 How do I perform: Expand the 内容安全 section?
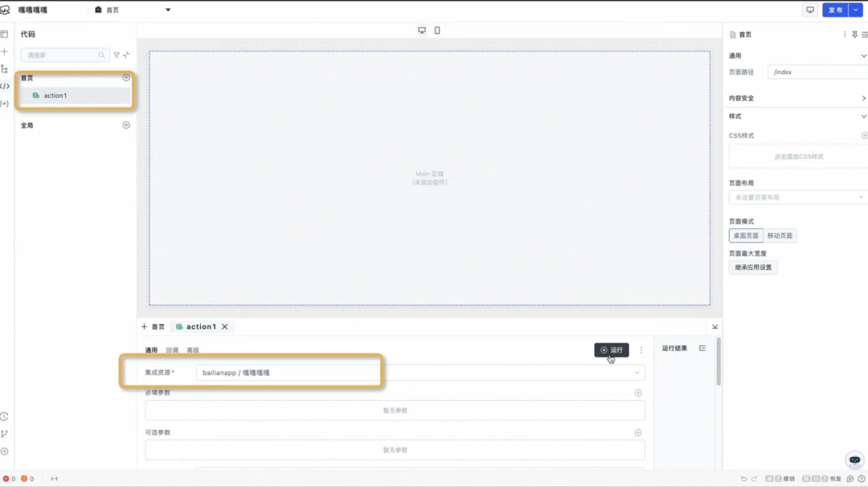863,98
